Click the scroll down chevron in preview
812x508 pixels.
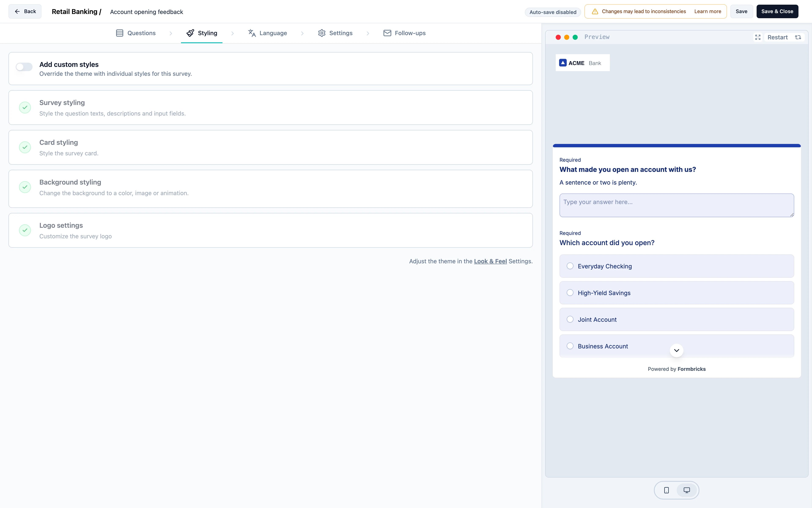point(676,351)
